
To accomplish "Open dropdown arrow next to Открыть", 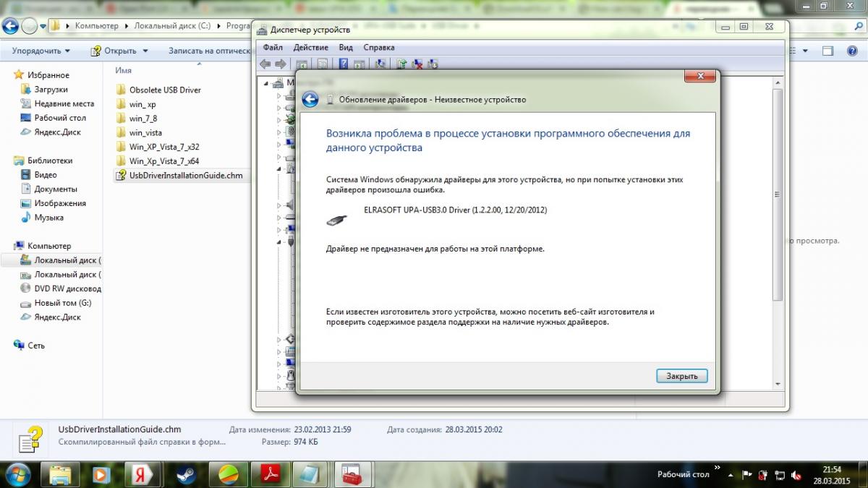I will [145, 51].
